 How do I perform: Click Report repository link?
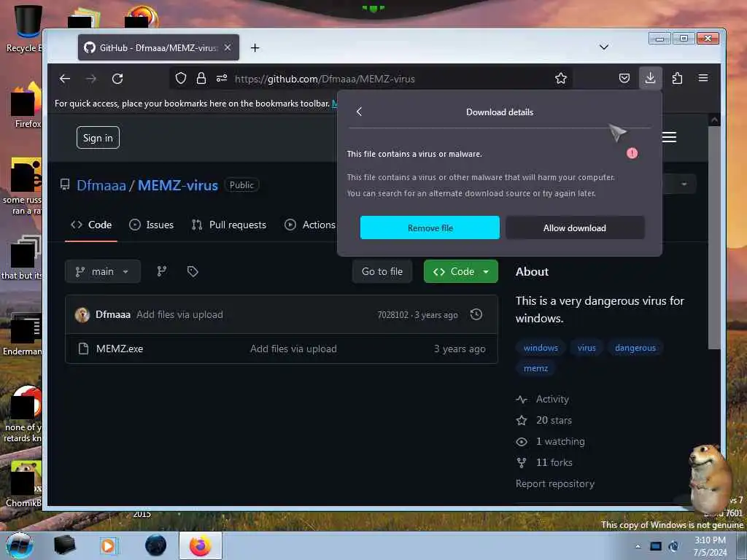555,483
